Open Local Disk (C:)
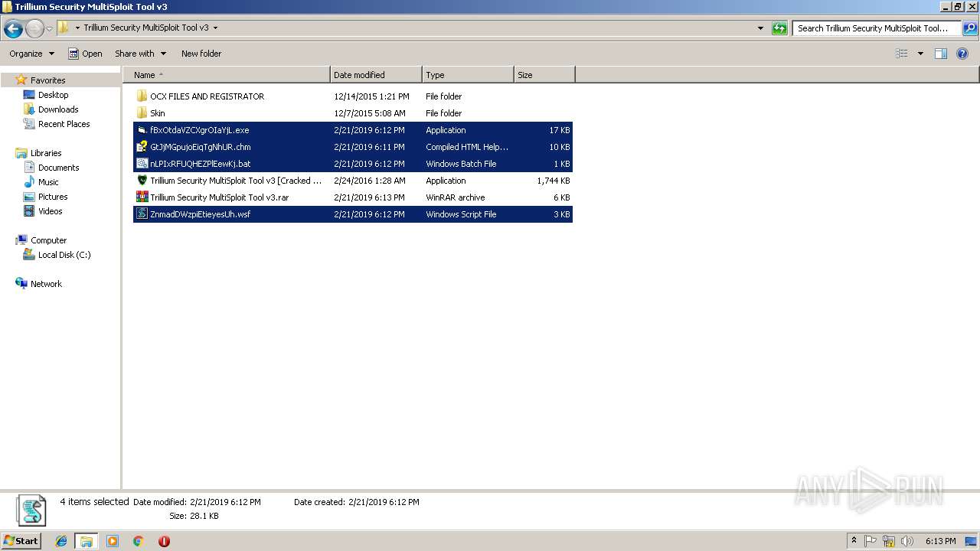Viewport: 980px width, 551px height. [64, 255]
